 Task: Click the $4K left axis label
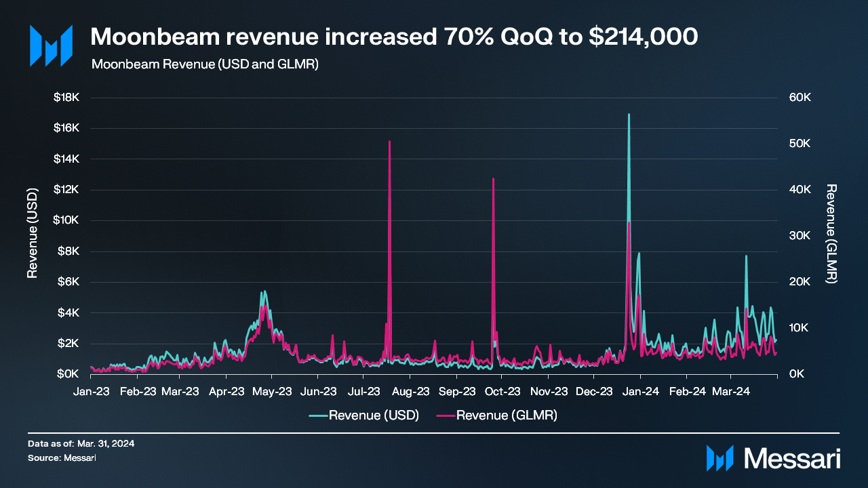tap(70, 312)
